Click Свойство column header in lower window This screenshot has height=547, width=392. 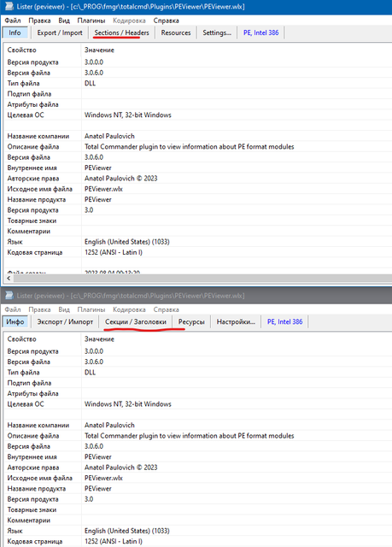[x=43, y=339]
